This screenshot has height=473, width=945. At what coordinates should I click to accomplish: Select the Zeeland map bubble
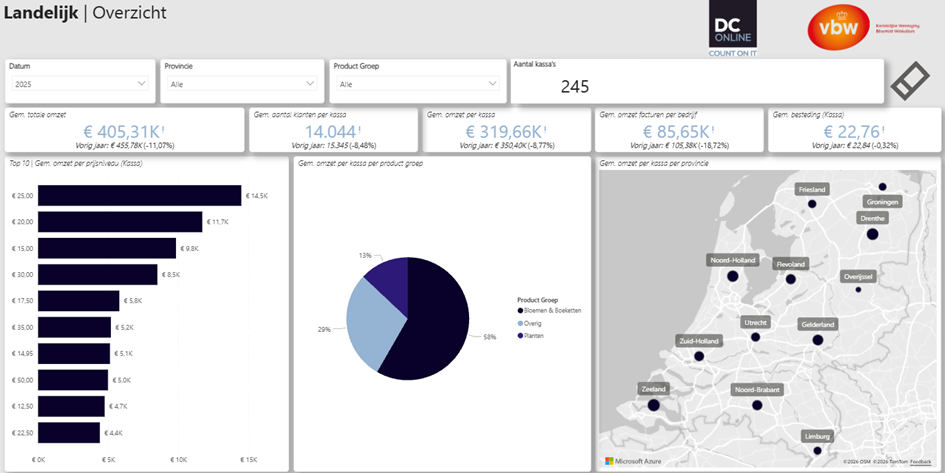tap(654, 406)
